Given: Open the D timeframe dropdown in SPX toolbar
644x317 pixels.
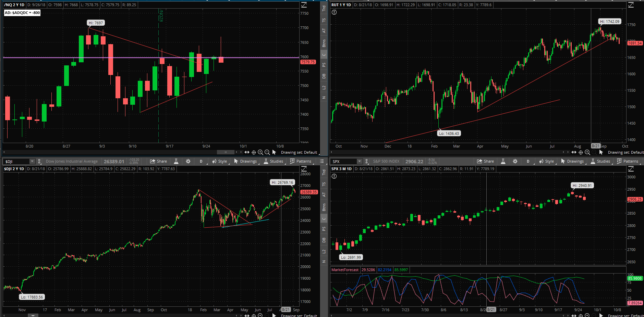Looking at the screenshot, I should (529, 161).
